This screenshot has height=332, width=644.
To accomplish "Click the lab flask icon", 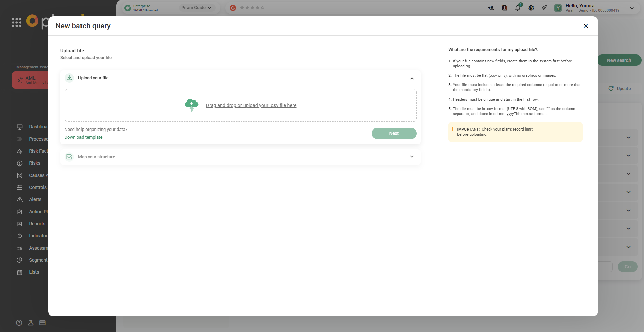I will [31, 323].
